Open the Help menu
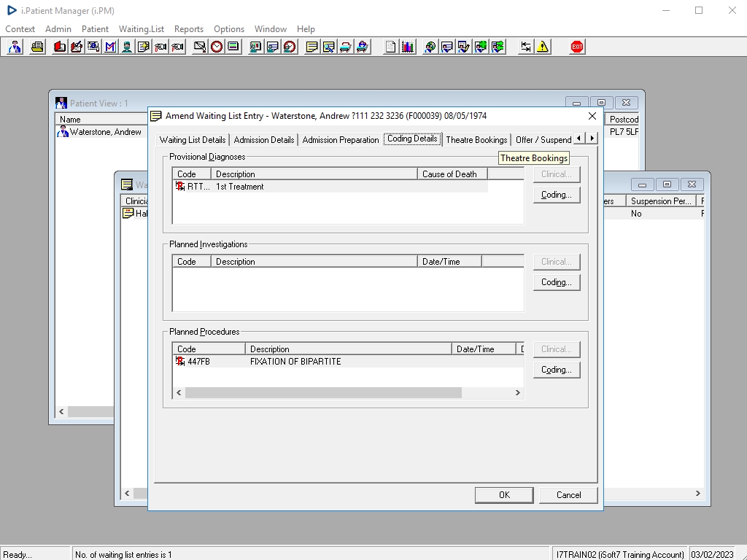 pyautogui.click(x=306, y=29)
